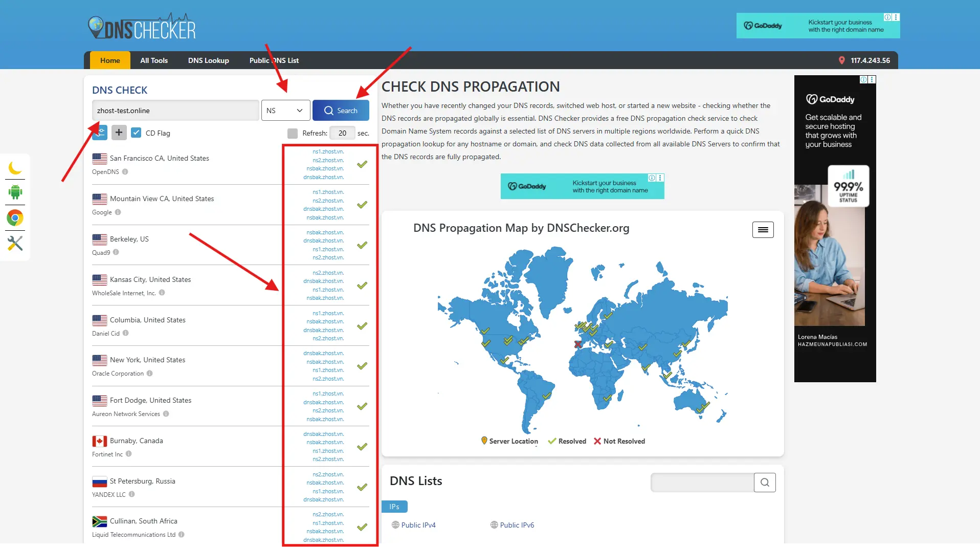980x547 pixels.
Task: Click the 'New York, United States' server name
Action: coord(148,360)
